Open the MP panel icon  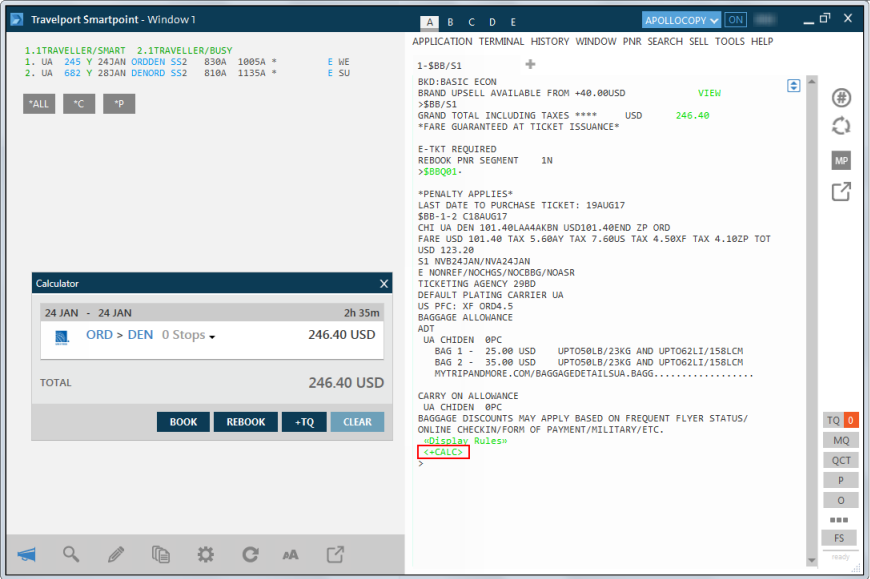point(841,160)
